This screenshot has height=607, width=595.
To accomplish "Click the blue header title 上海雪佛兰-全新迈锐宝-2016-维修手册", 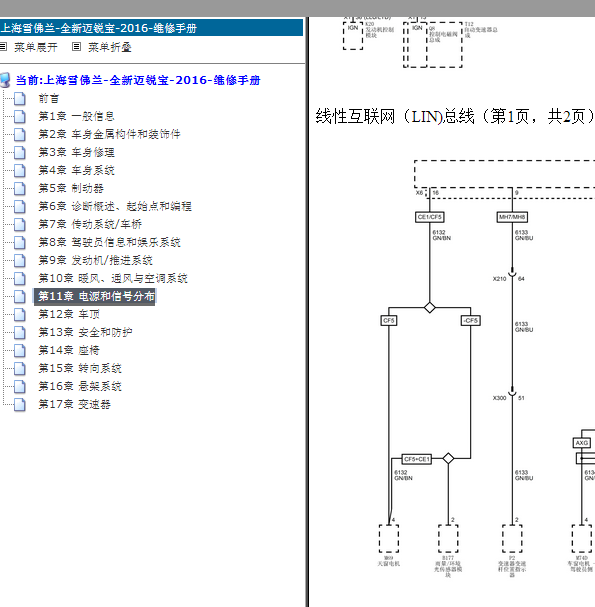I will [99, 28].
